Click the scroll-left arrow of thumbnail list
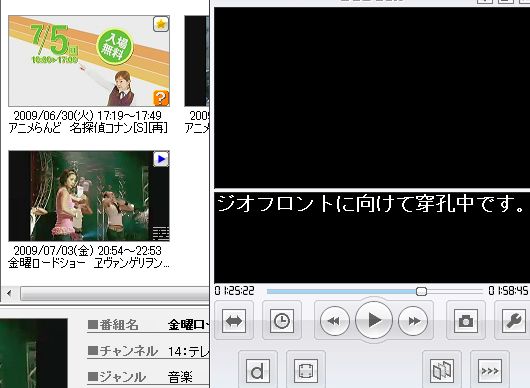This screenshot has height=388, width=530. (9, 293)
